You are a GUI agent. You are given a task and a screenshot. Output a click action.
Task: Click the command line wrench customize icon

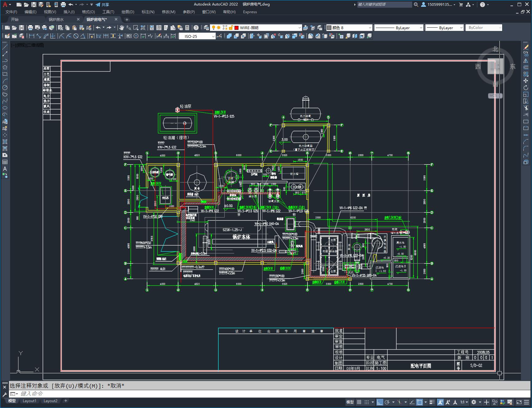point(5,394)
